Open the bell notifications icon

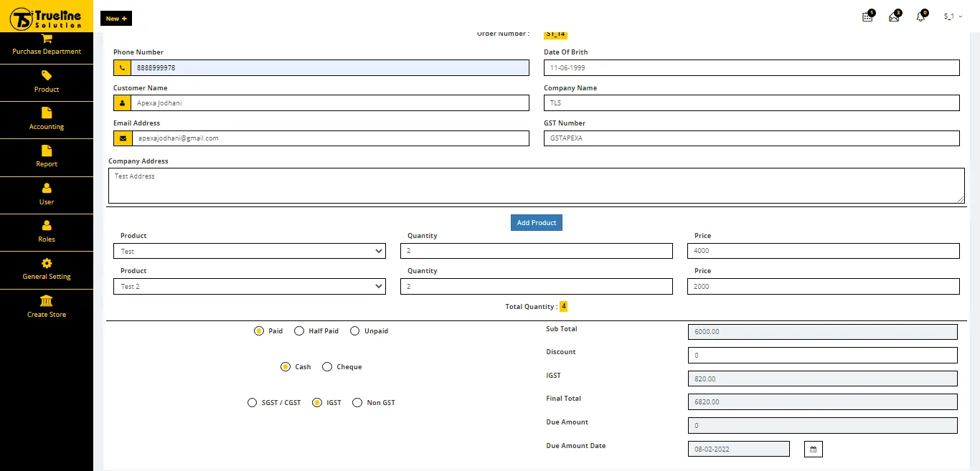click(920, 17)
